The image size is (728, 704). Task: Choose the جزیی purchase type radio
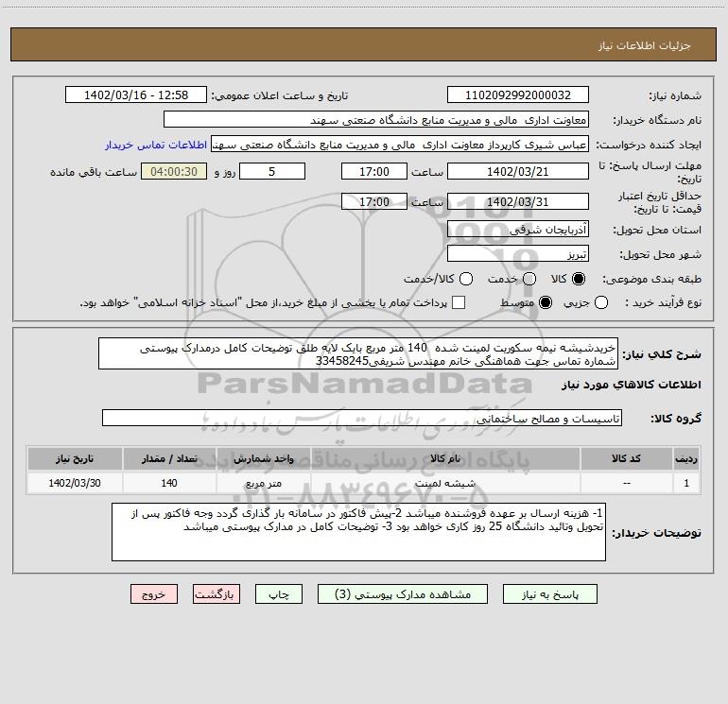click(600, 302)
